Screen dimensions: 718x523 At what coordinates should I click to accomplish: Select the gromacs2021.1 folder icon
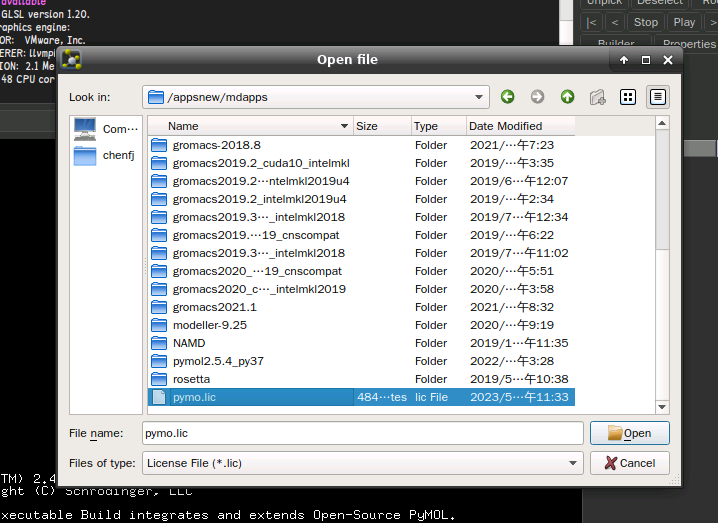point(159,307)
